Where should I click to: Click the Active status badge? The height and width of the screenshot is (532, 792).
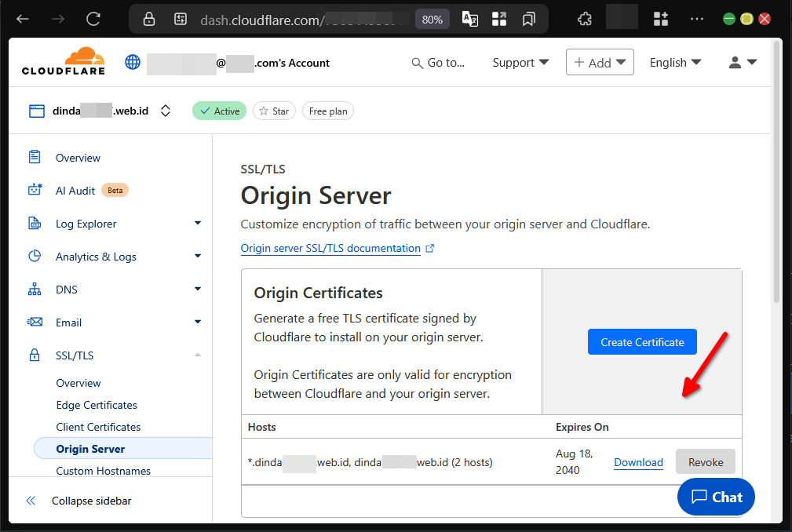click(219, 111)
